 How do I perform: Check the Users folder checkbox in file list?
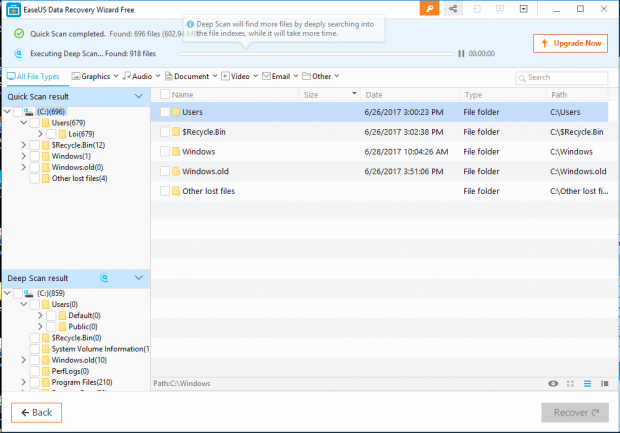click(165, 113)
